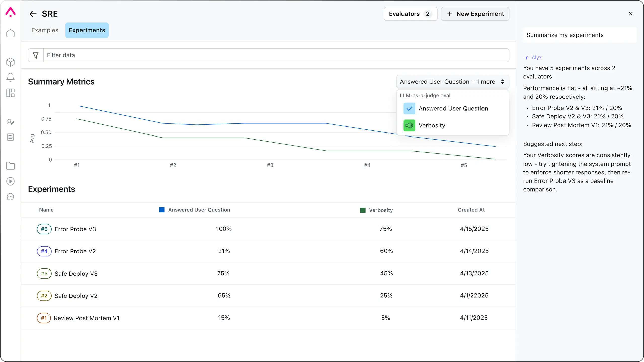The image size is (644, 362).
Task: Open the Evaluators 2 button
Action: point(411,14)
